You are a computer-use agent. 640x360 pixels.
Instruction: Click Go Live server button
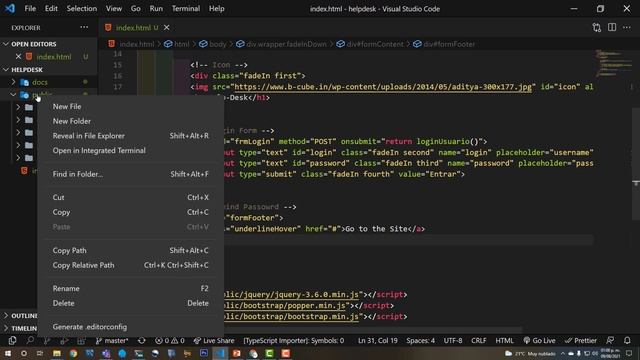[x=539, y=340]
